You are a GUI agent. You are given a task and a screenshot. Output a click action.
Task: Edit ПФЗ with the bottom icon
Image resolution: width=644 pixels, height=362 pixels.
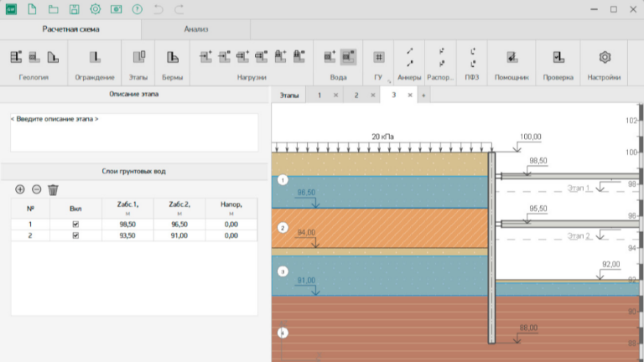click(473, 64)
